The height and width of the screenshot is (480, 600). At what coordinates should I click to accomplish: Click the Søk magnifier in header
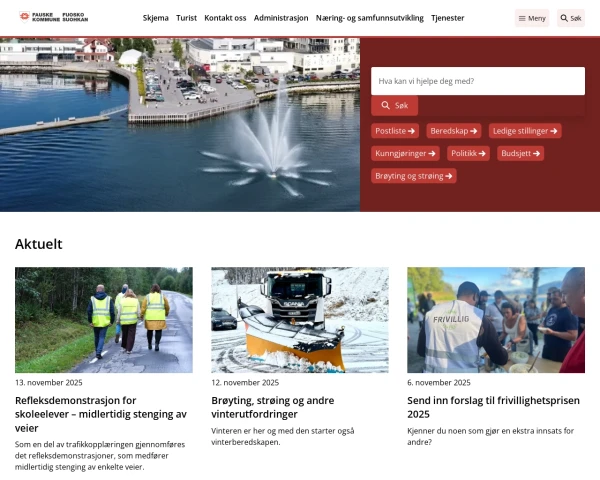(570, 18)
